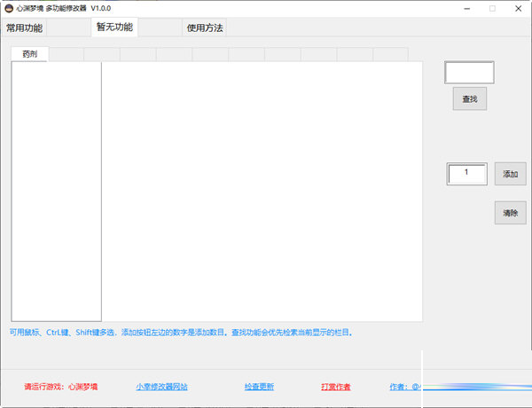Close the trainer window
This screenshot has width=532, height=408.
[519, 9]
